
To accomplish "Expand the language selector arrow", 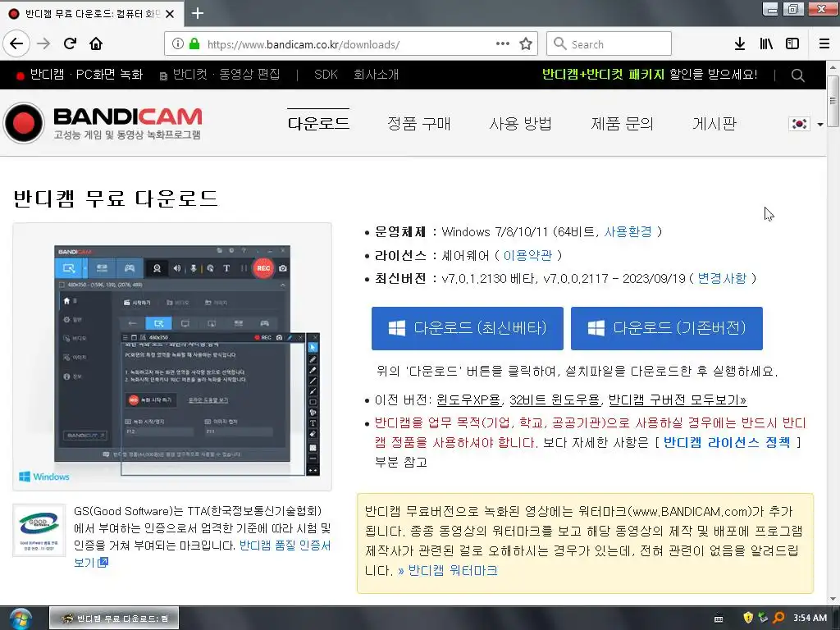I will (820, 125).
